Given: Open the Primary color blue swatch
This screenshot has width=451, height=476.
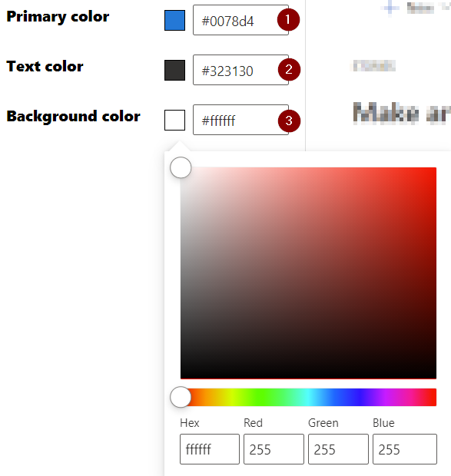Looking at the screenshot, I should (174, 20).
